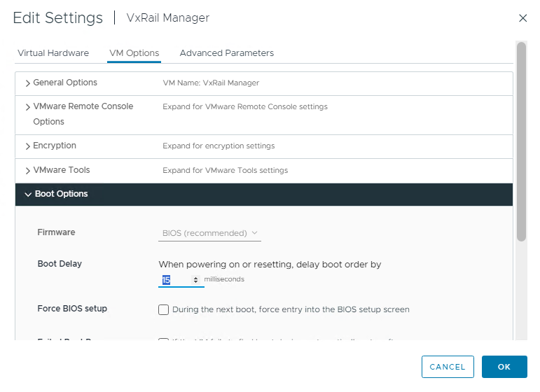
Task: Switch to the Virtual Hardware tab
Action: (x=53, y=53)
